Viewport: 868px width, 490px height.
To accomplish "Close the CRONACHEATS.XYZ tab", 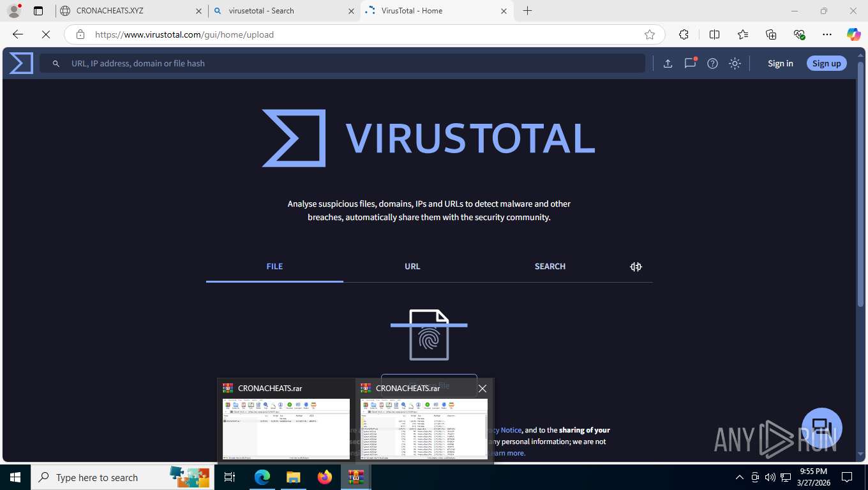I will [x=198, y=11].
